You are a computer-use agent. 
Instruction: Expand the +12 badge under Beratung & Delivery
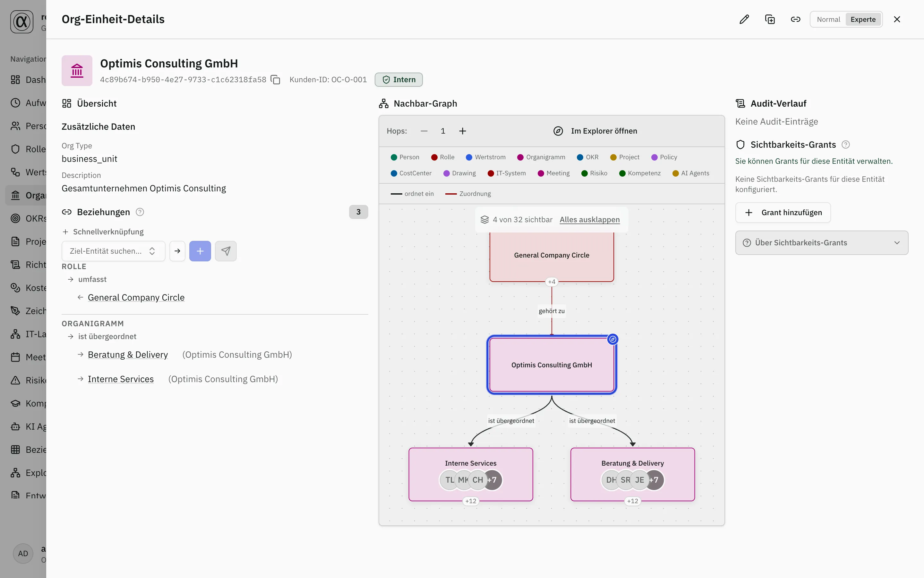pyautogui.click(x=633, y=501)
